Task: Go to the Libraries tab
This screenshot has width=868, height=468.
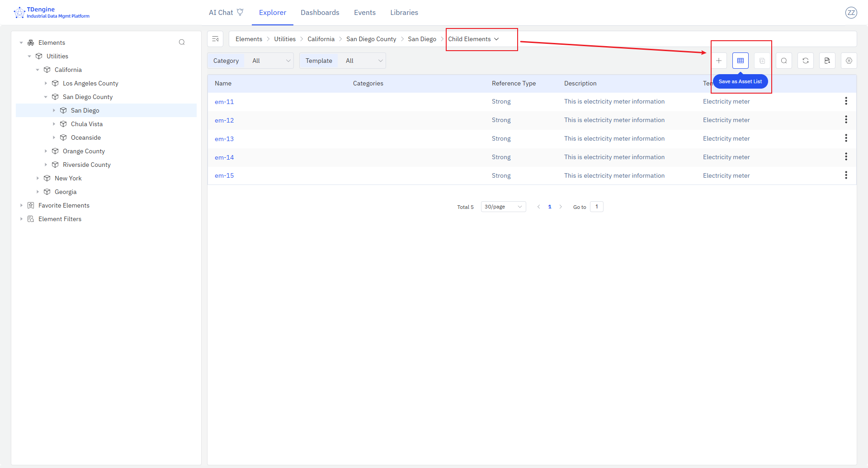Action: pyautogui.click(x=404, y=13)
